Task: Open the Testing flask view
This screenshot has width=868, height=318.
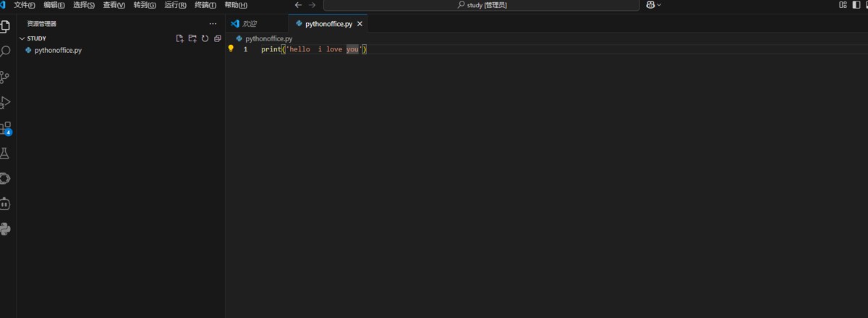Action: pos(6,154)
